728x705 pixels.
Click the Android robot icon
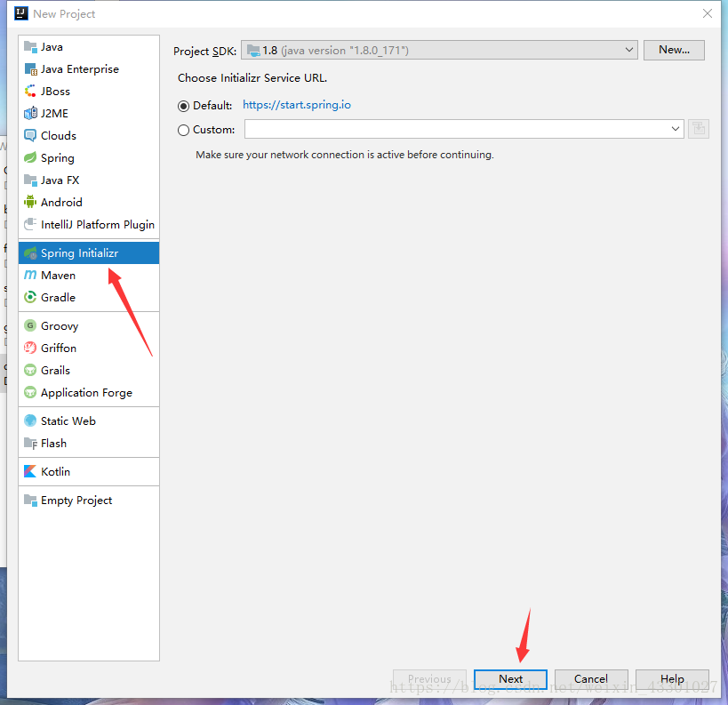pos(30,202)
